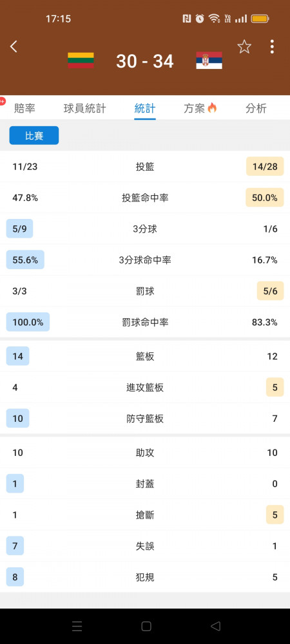Tap the 30 - 34 score text
The image size is (290, 644).
click(x=144, y=61)
